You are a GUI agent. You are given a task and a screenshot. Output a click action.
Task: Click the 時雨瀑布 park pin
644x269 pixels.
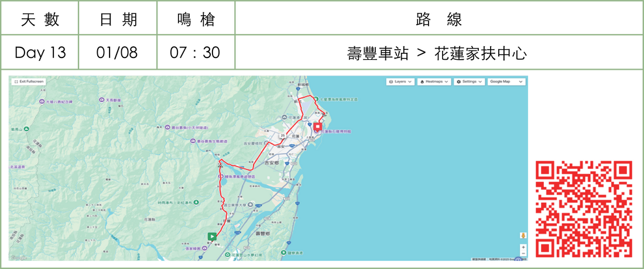pos(197,202)
